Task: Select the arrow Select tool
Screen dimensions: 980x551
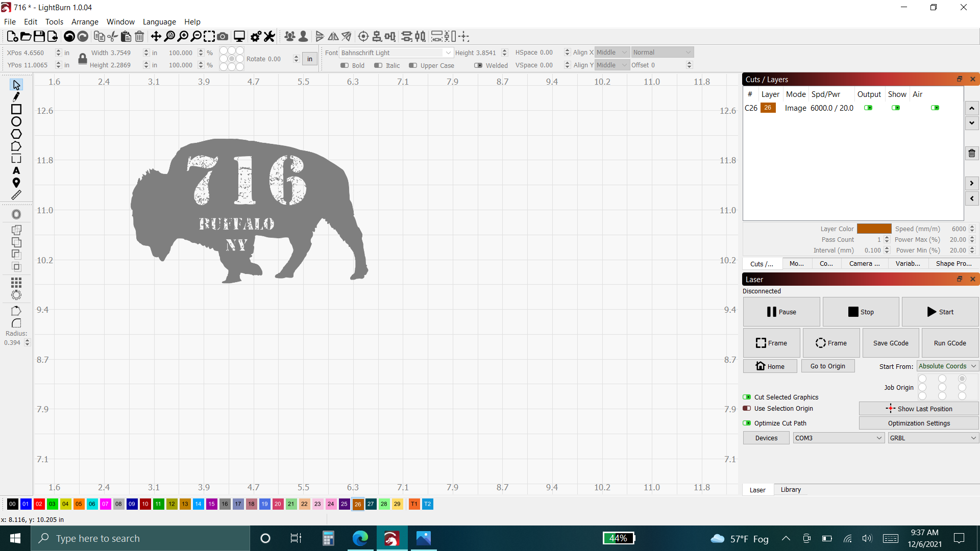Action: click(x=16, y=85)
